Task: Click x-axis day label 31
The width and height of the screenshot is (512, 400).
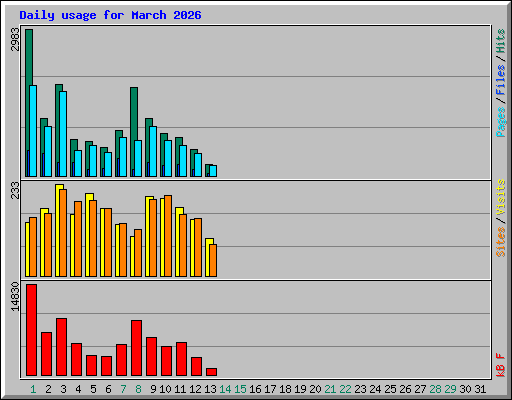Action: 480,389
